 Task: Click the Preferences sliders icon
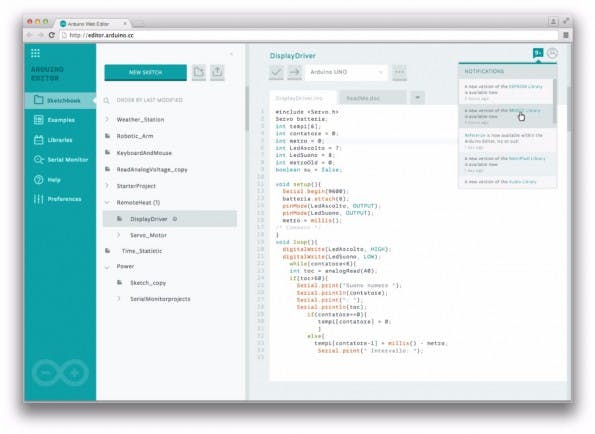(38, 199)
